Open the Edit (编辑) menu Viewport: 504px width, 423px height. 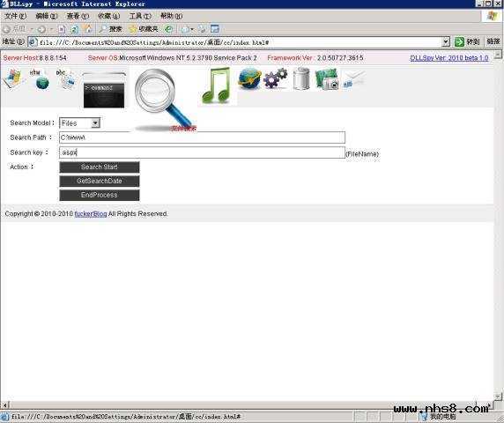(47, 16)
